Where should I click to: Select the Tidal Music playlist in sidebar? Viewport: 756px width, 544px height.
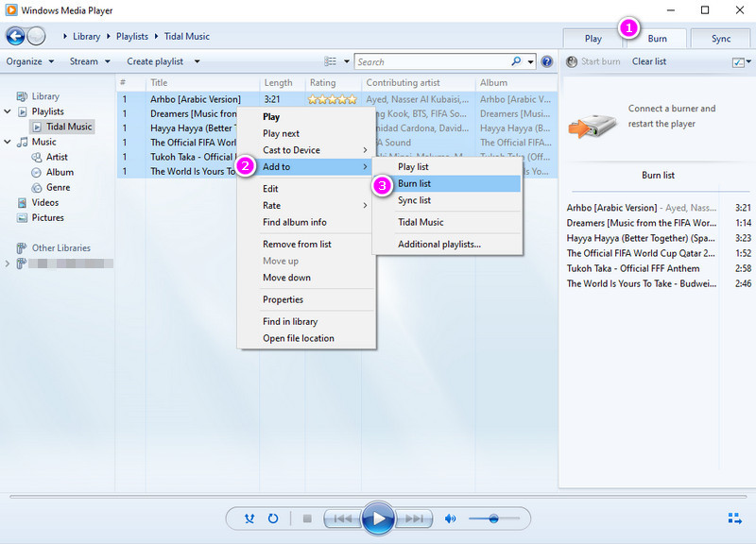(69, 127)
